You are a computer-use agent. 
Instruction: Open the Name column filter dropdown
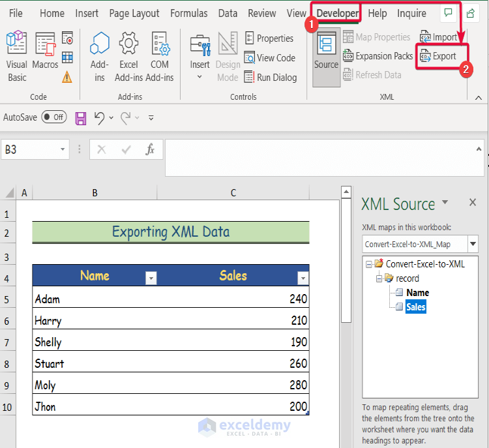[151, 278]
